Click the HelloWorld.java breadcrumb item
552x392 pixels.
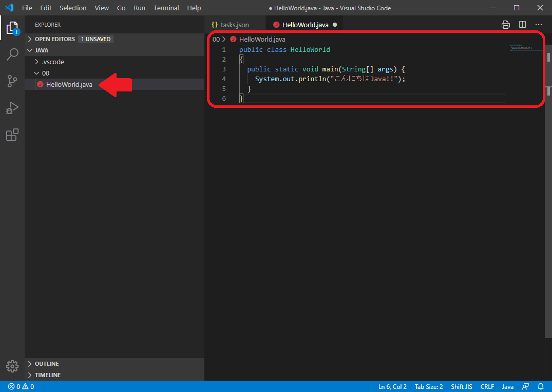pos(262,39)
